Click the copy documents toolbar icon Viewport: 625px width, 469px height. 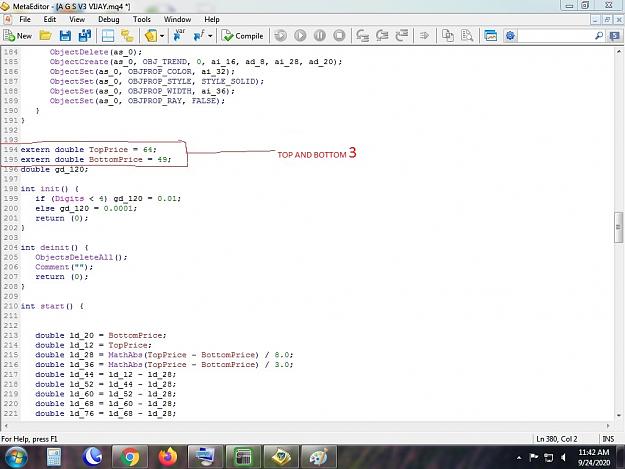tap(447, 36)
